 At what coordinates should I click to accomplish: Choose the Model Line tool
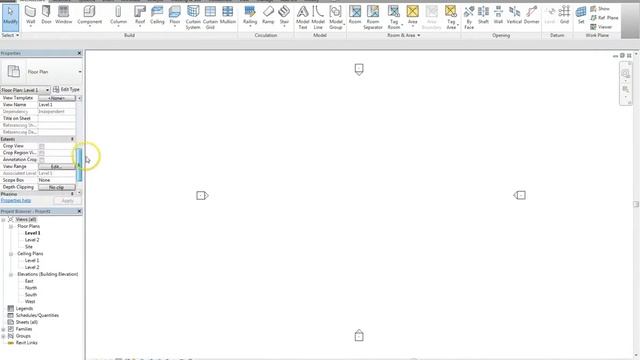(318, 17)
